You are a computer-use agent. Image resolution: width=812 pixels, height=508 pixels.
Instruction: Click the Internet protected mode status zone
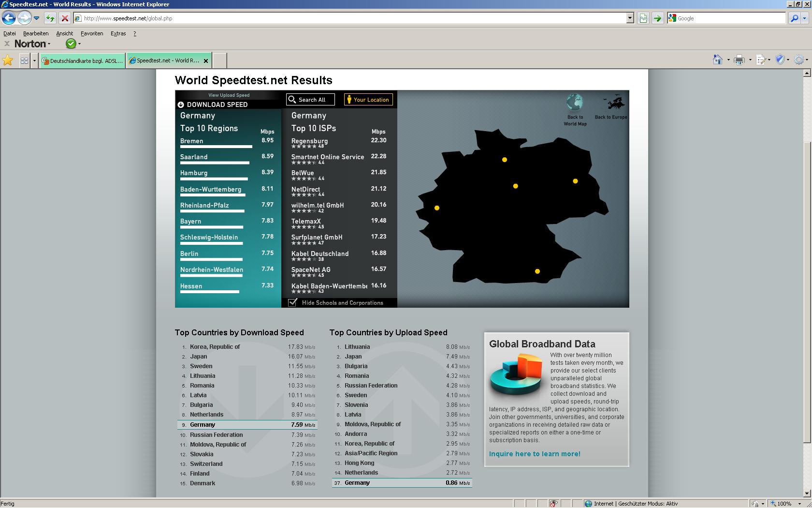point(631,504)
